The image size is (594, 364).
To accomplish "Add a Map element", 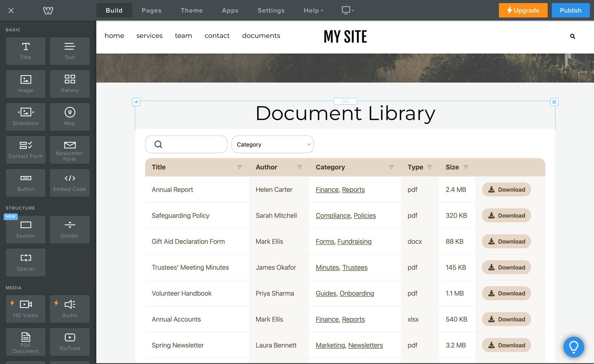I will (70, 117).
